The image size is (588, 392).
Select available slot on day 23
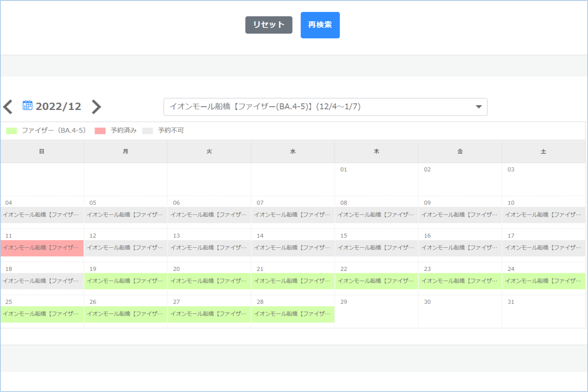coord(460,281)
